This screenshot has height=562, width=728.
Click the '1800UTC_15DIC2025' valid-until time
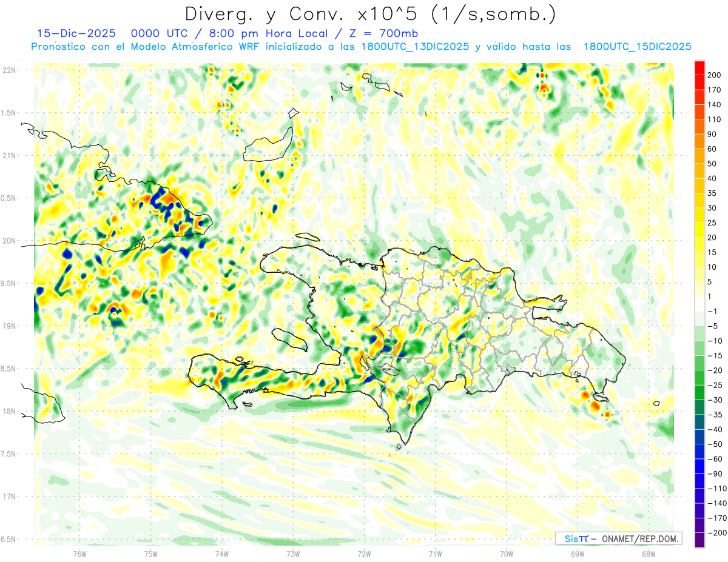[x=637, y=47]
